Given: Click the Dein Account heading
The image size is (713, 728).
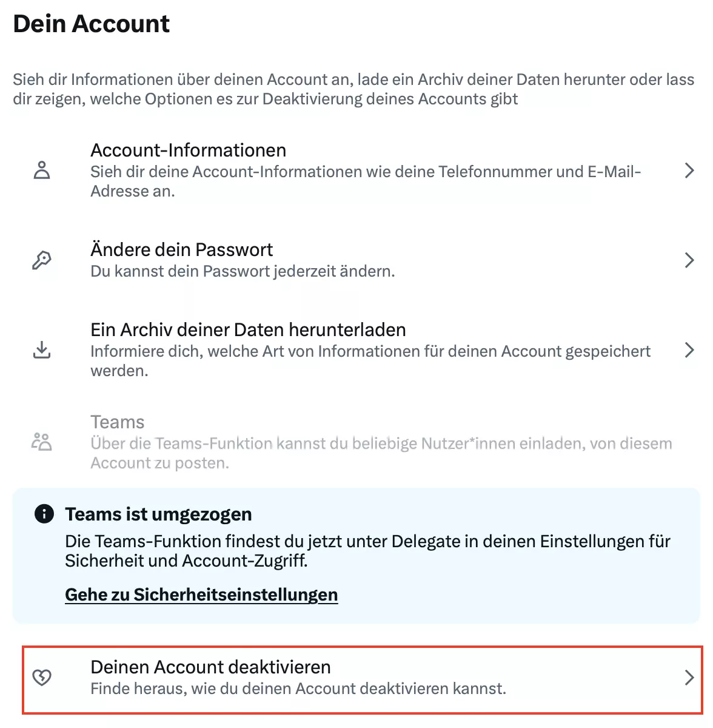Looking at the screenshot, I should 90,24.
